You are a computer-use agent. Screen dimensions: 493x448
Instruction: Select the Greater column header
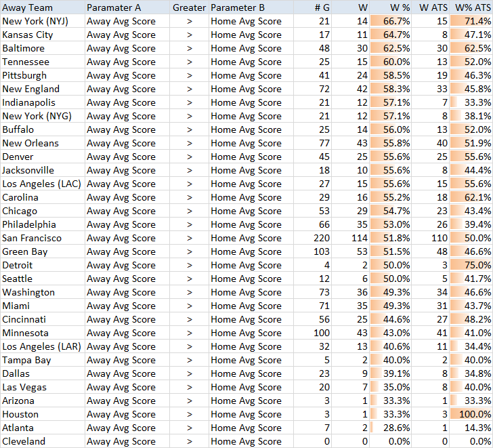click(x=190, y=7)
